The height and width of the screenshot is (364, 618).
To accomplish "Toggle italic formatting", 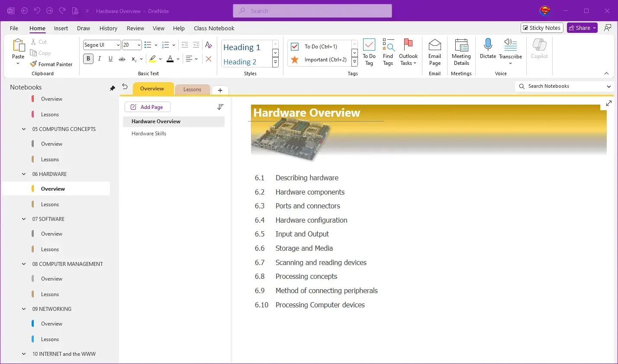I will (100, 59).
